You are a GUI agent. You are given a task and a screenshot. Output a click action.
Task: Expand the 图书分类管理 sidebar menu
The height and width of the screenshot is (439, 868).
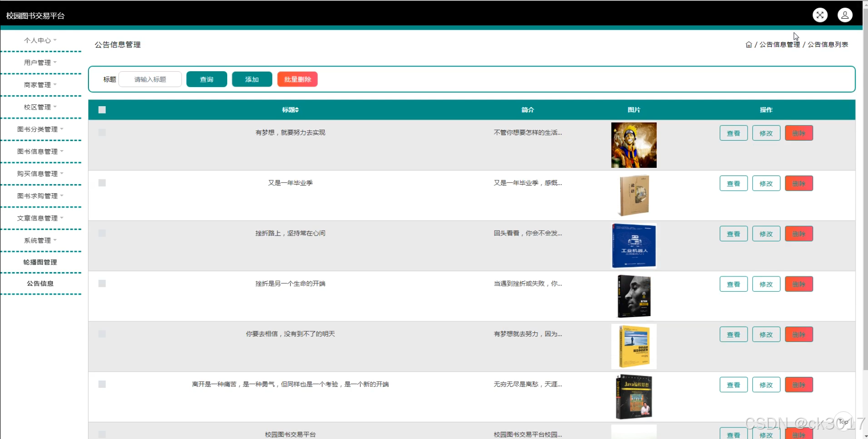(40, 129)
